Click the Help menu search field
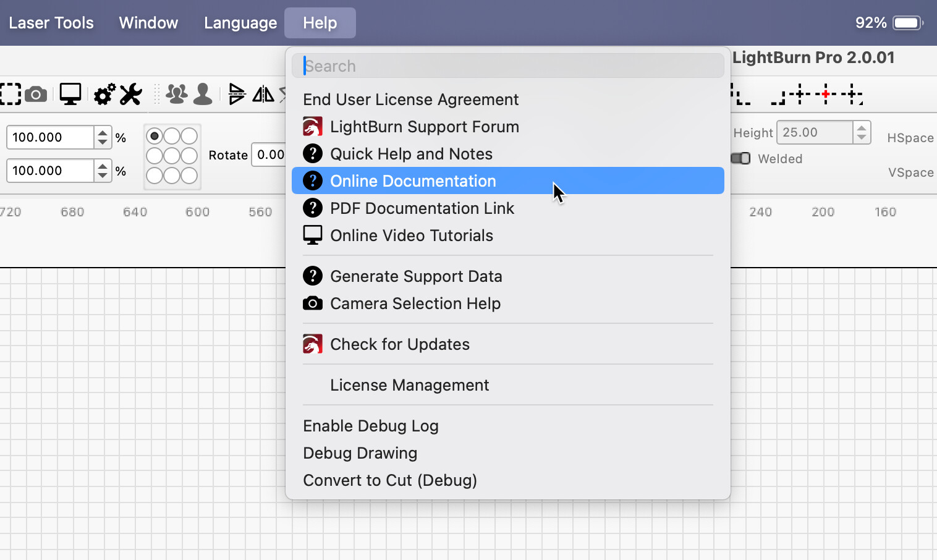 508,65
